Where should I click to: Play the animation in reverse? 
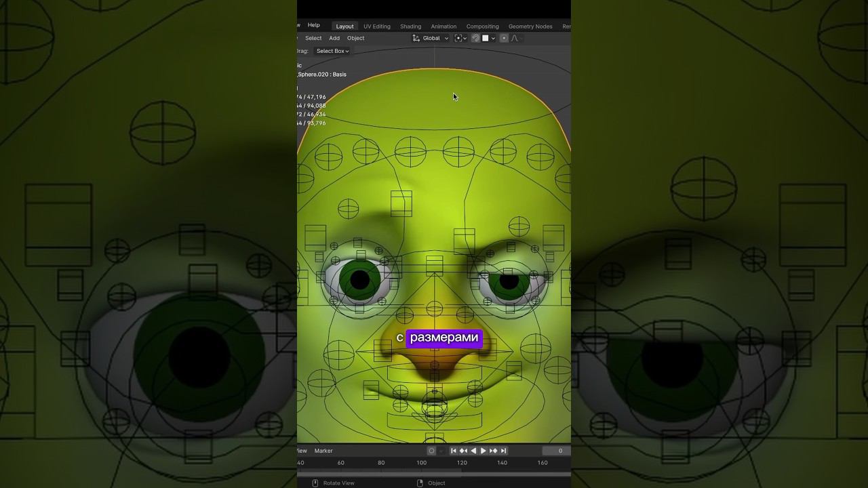pos(473,451)
